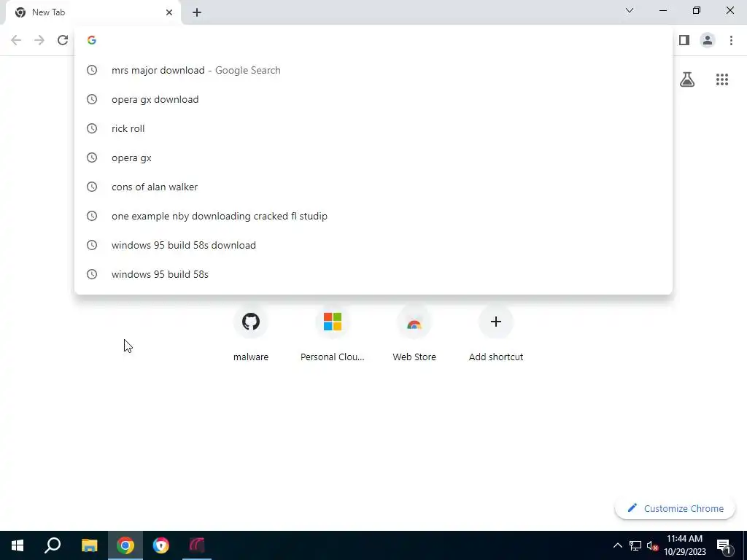Screen dimensions: 747x560
Task: Click the Google logo in address bar
Action: (92, 40)
